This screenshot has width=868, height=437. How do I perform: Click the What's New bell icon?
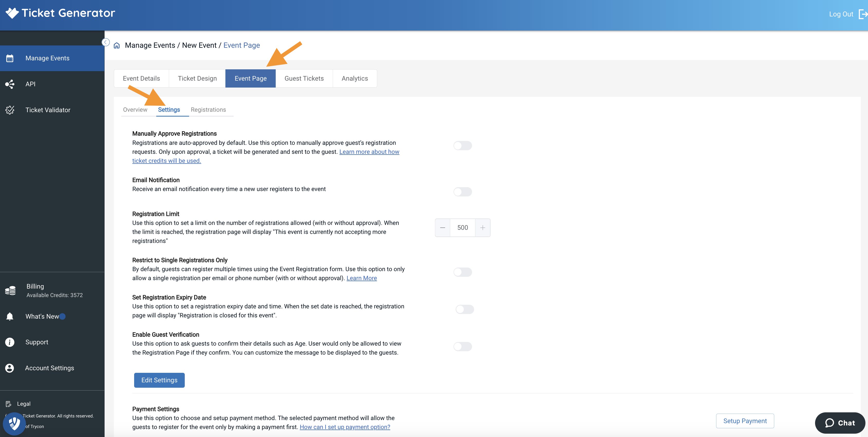(10, 317)
